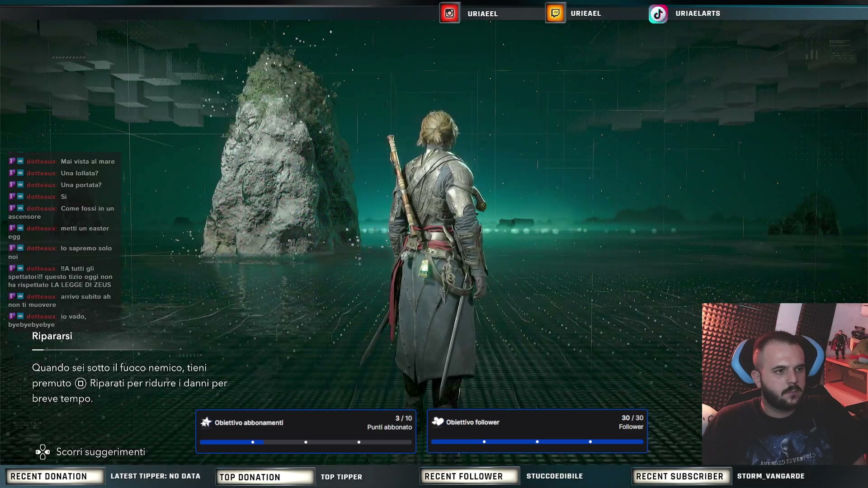Click chat message 'lo sapremo solo noi'
868x488 pixels.
(60, 252)
